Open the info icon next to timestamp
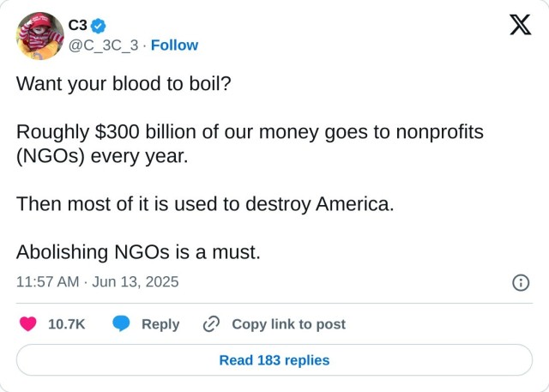The height and width of the screenshot is (392, 549). [520, 282]
